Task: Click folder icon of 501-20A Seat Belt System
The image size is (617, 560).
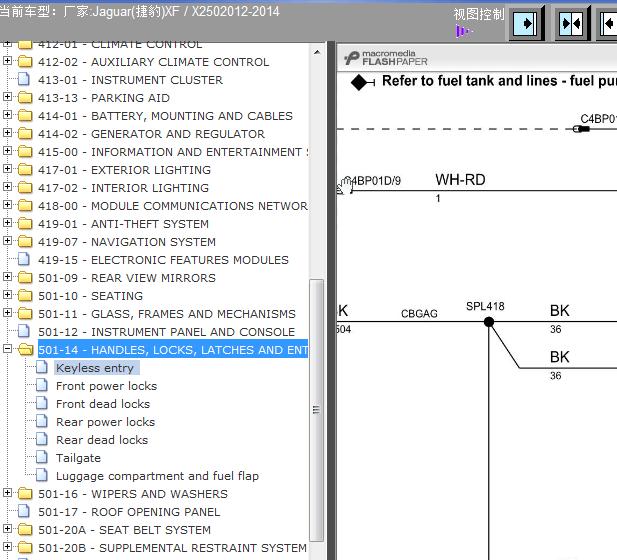Action: [26, 530]
